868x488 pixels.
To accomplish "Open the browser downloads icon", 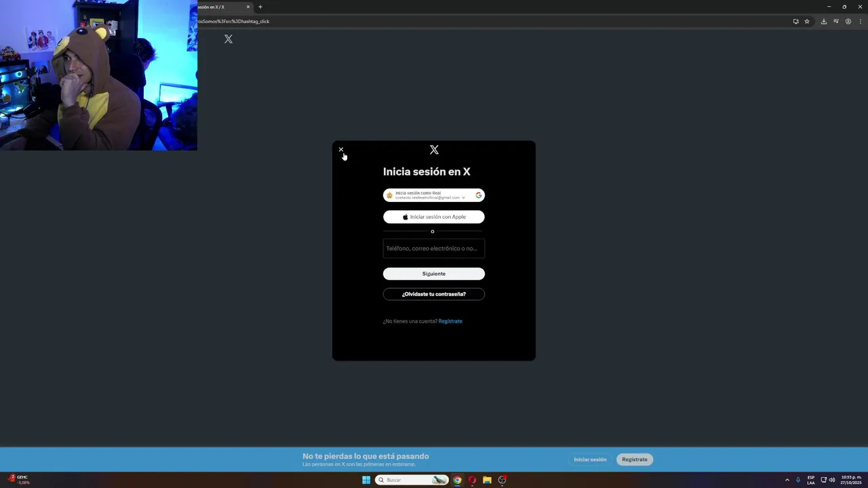I will tap(823, 21).
